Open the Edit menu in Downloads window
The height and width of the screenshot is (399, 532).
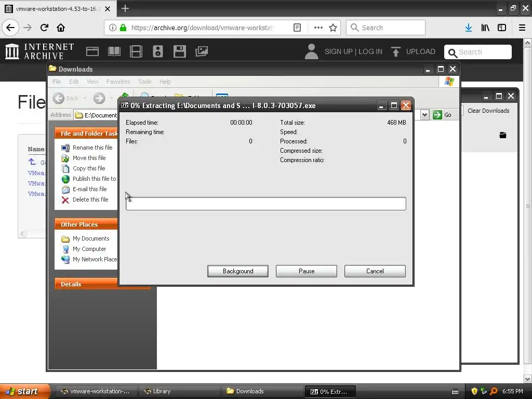coord(74,82)
